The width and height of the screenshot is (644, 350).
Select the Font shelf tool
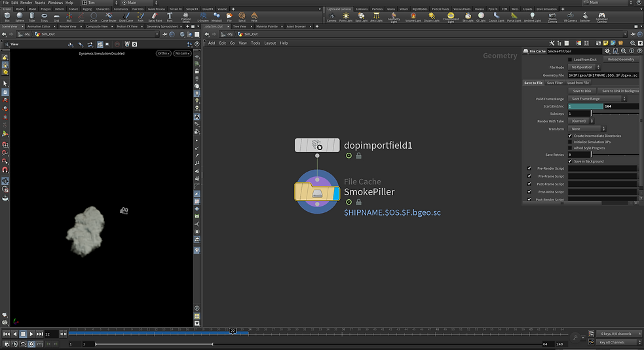pos(170,17)
